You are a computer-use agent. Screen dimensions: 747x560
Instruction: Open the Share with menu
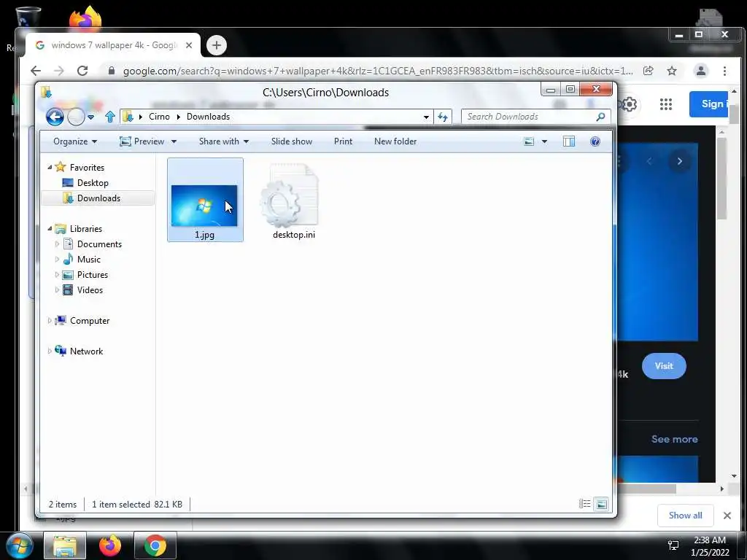click(x=224, y=141)
